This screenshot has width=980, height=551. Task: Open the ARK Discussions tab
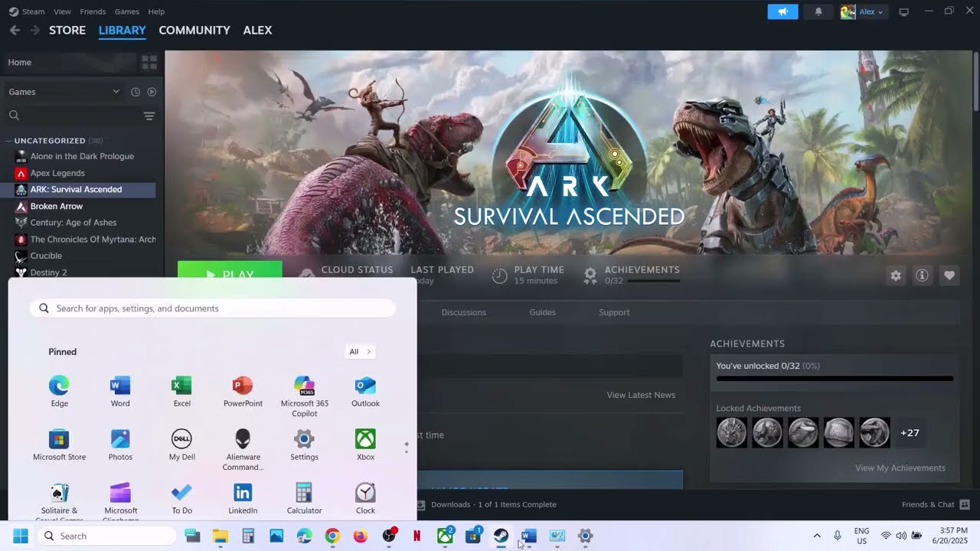pyautogui.click(x=463, y=312)
